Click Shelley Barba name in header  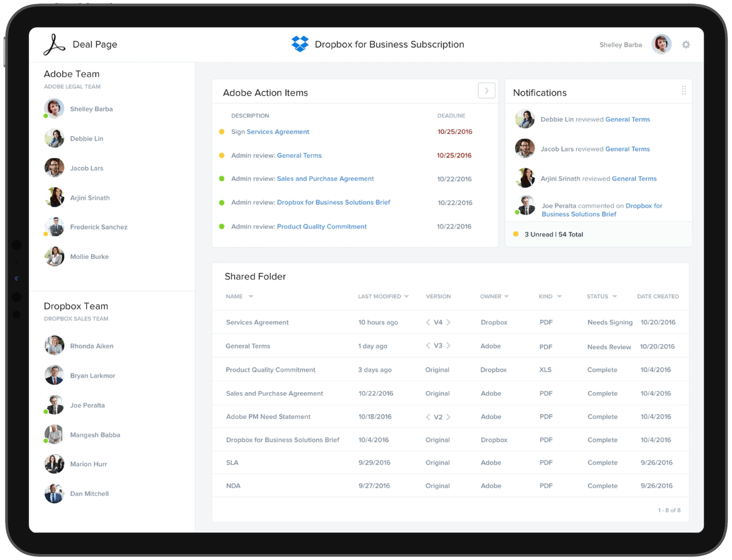tap(620, 45)
